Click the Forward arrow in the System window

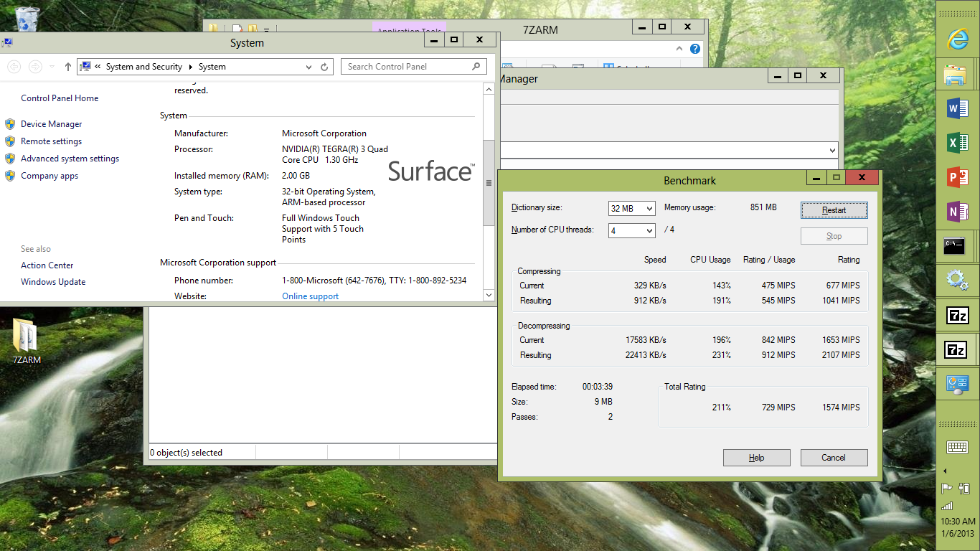pos(34,67)
